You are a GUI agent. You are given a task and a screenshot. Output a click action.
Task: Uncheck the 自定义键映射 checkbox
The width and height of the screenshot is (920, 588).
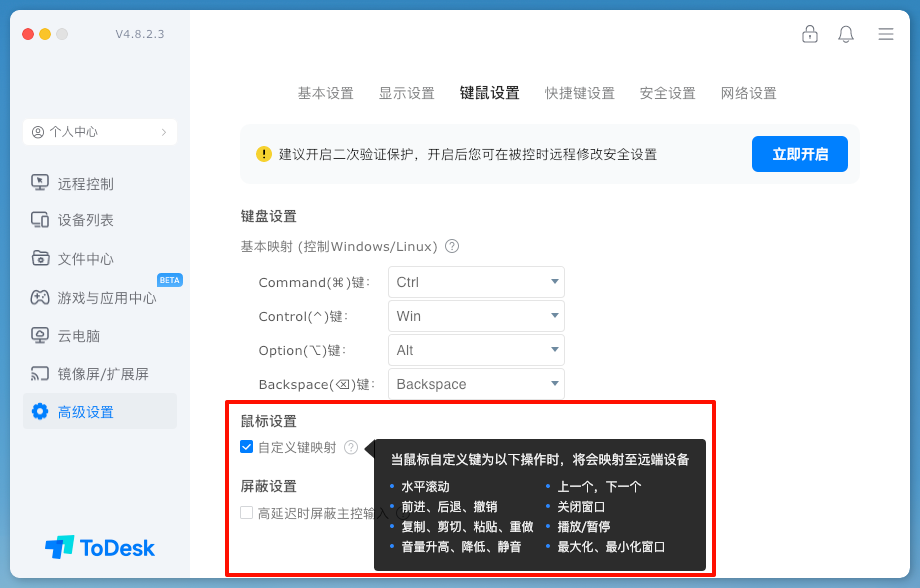coord(247,447)
